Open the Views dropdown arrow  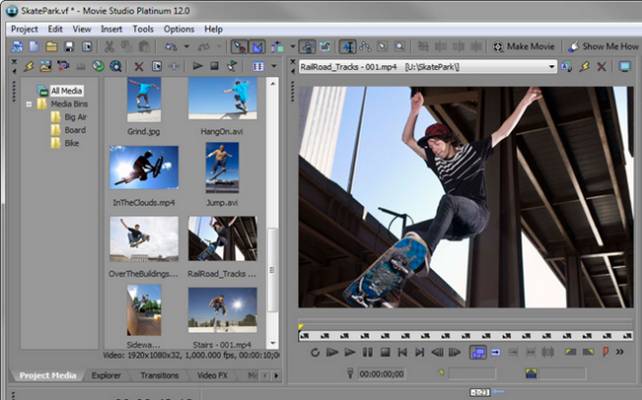(274, 66)
